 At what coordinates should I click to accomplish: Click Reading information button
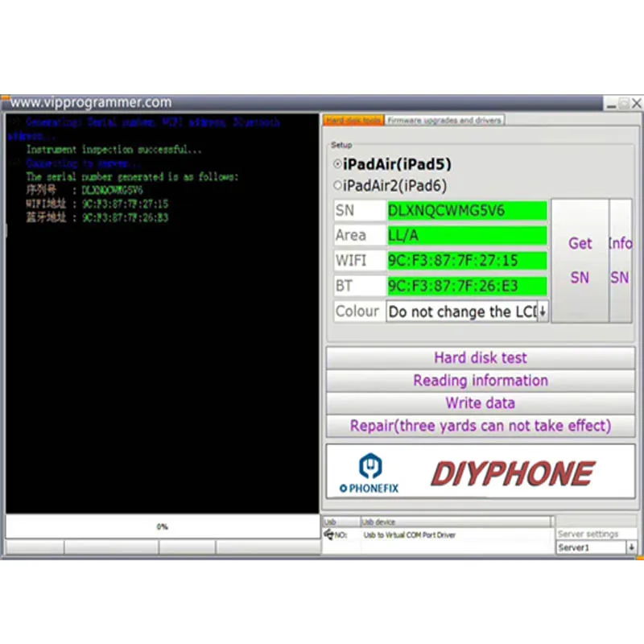(x=480, y=381)
